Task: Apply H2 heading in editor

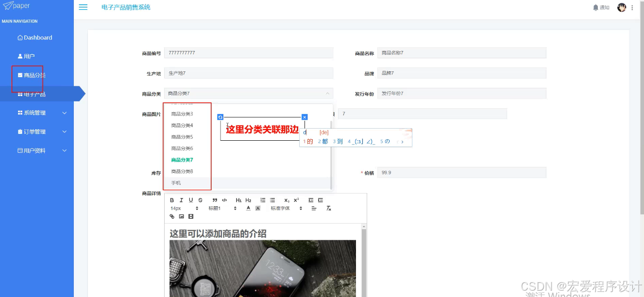Action: [x=248, y=200]
